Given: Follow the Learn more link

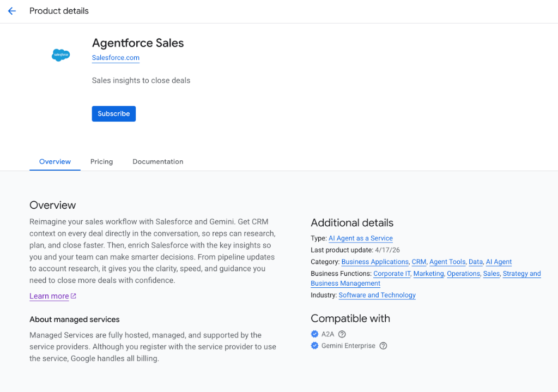Looking at the screenshot, I should [x=49, y=296].
